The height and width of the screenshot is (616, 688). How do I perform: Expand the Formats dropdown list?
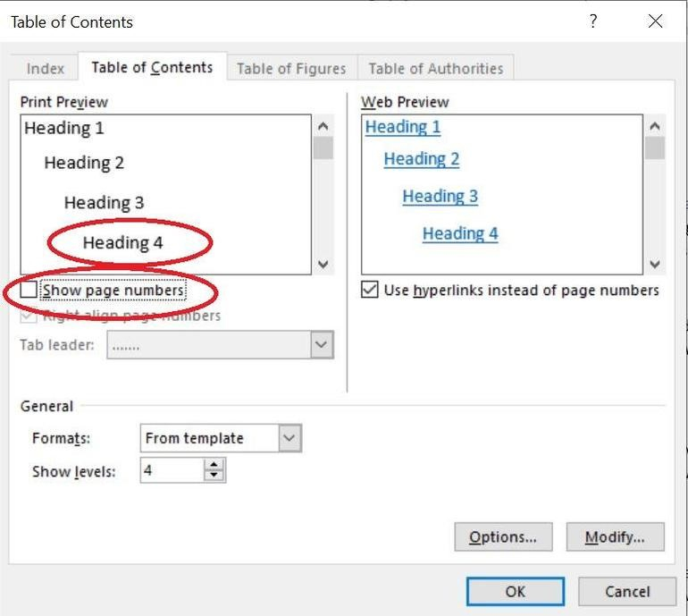[x=289, y=438]
